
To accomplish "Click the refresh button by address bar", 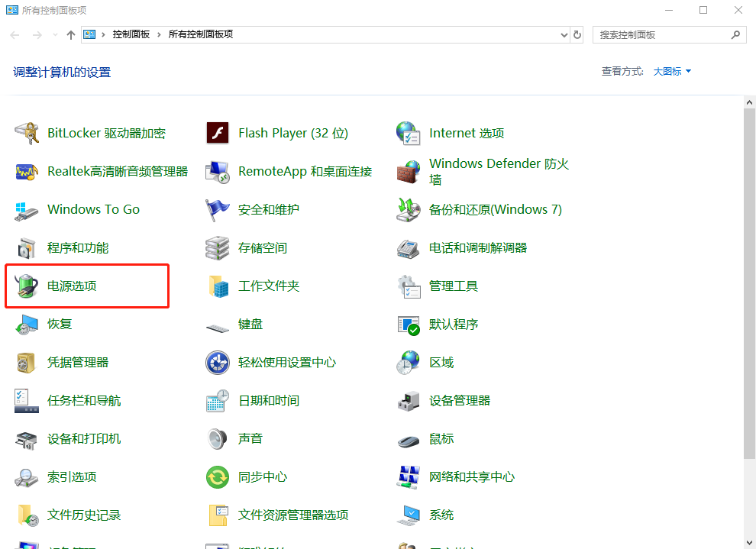I will coord(577,34).
